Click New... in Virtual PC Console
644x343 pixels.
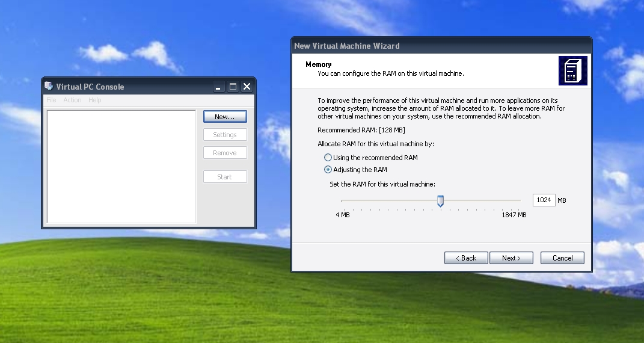click(225, 117)
